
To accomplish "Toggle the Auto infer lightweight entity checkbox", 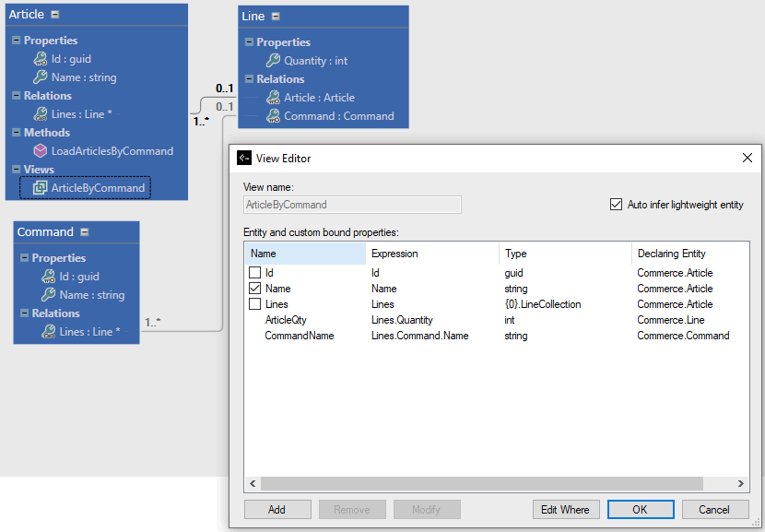I will tap(616, 205).
